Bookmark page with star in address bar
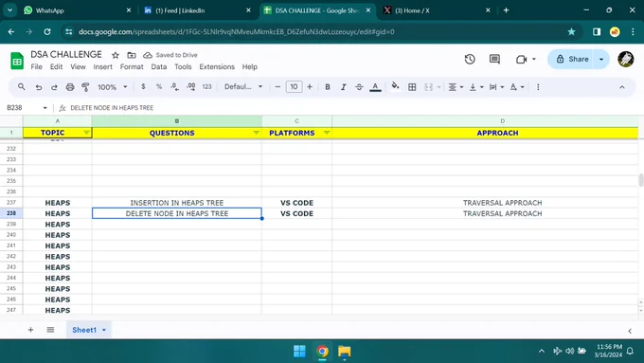Screen dimensions: 644x363 click(571, 31)
